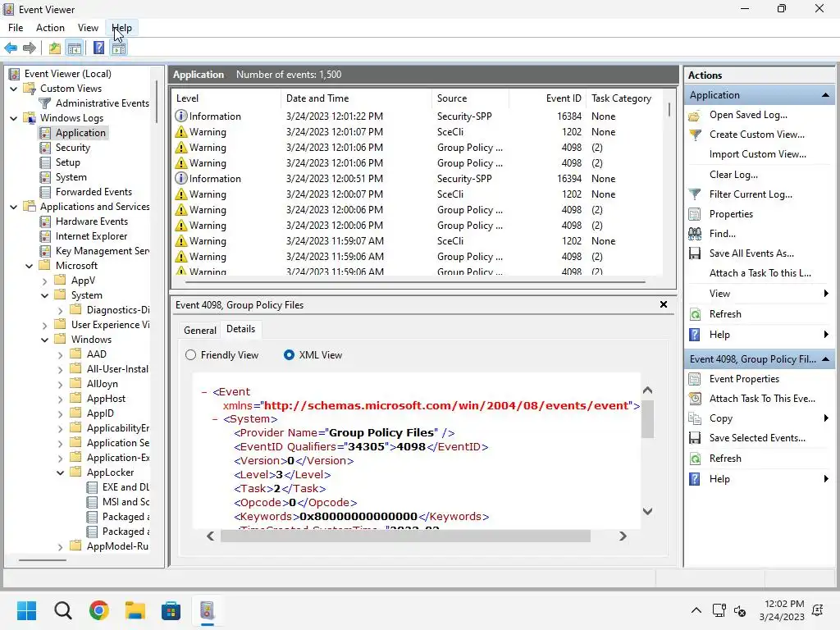The image size is (840, 630).
Task: Select SceCli warning at 12:01:07 PM
Action: click(419, 132)
